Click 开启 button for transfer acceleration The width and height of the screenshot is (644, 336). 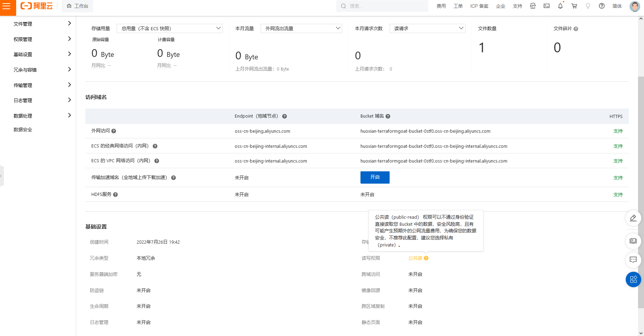tap(375, 177)
